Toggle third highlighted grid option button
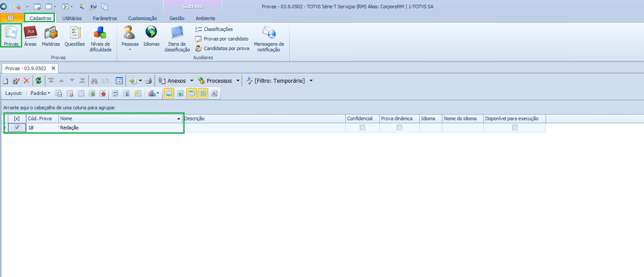The image size is (644, 277). [x=192, y=93]
